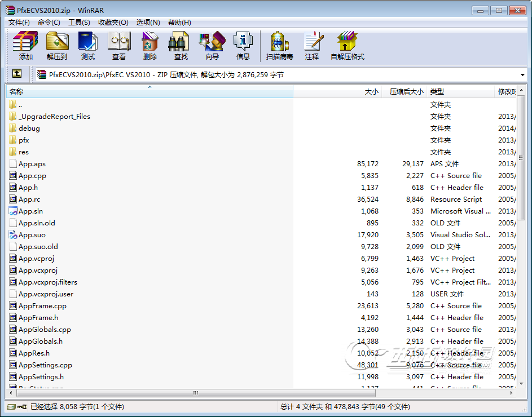Sort by Modified (修改时间) column header
Viewport: 532px width, 417px height.
point(505,91)
